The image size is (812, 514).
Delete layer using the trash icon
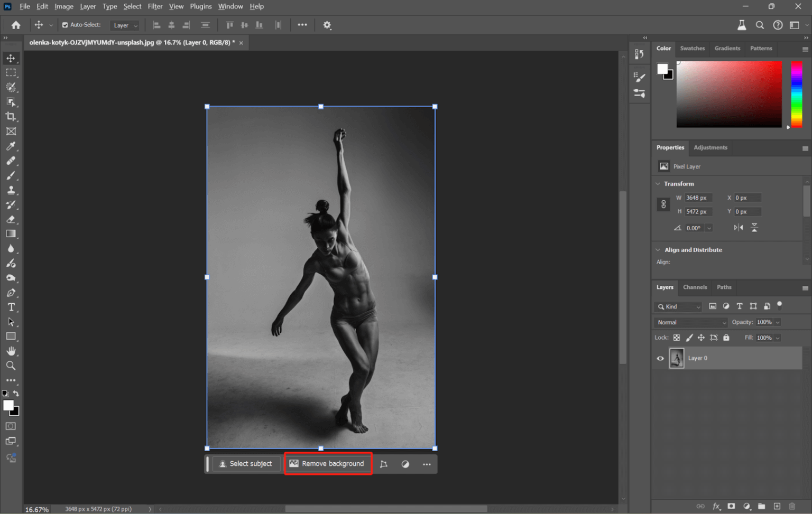tap(792, 506)
